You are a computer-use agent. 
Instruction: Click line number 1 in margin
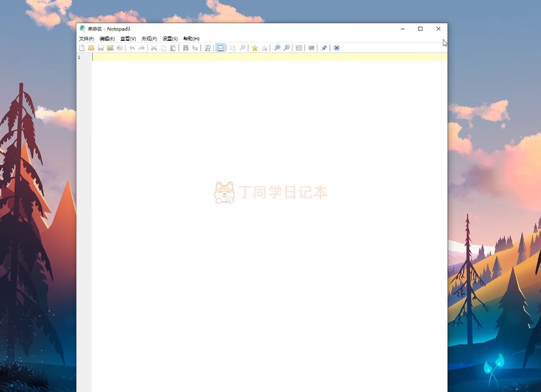click(x=79, y=57)
